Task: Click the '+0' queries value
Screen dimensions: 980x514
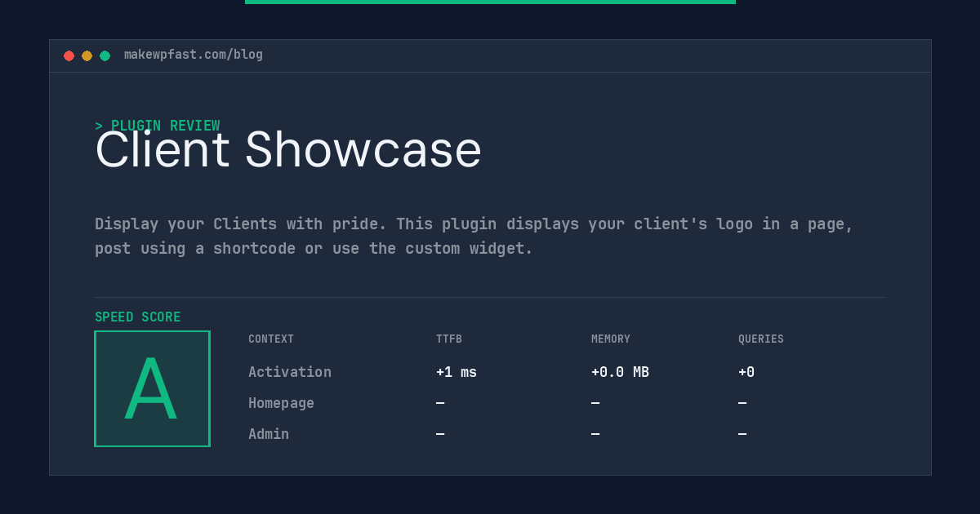Action: (746, 372)
